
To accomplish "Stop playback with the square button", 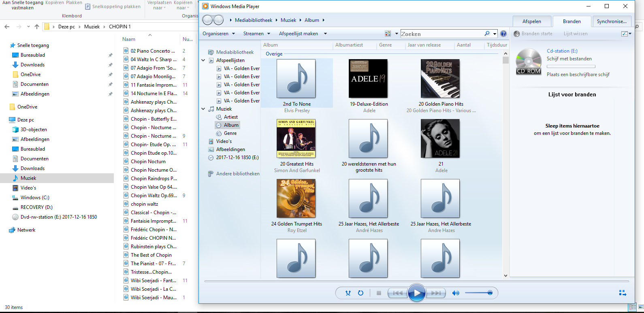I will (379, 293).
